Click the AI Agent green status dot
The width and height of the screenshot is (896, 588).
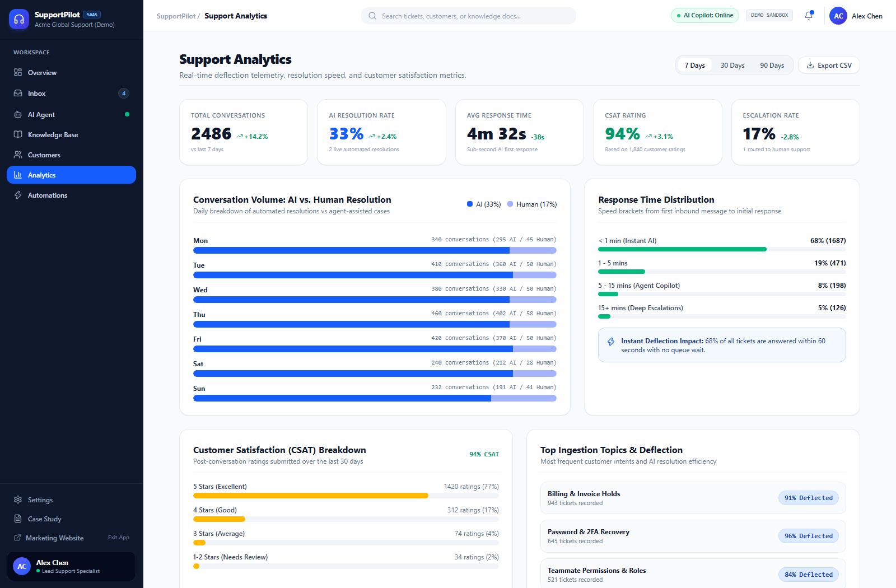coord(127,114)
